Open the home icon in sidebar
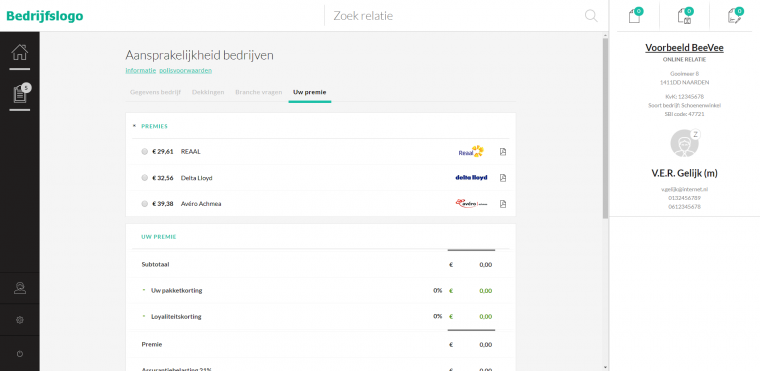The image size is (760, 371). click(x=19, y=52)
